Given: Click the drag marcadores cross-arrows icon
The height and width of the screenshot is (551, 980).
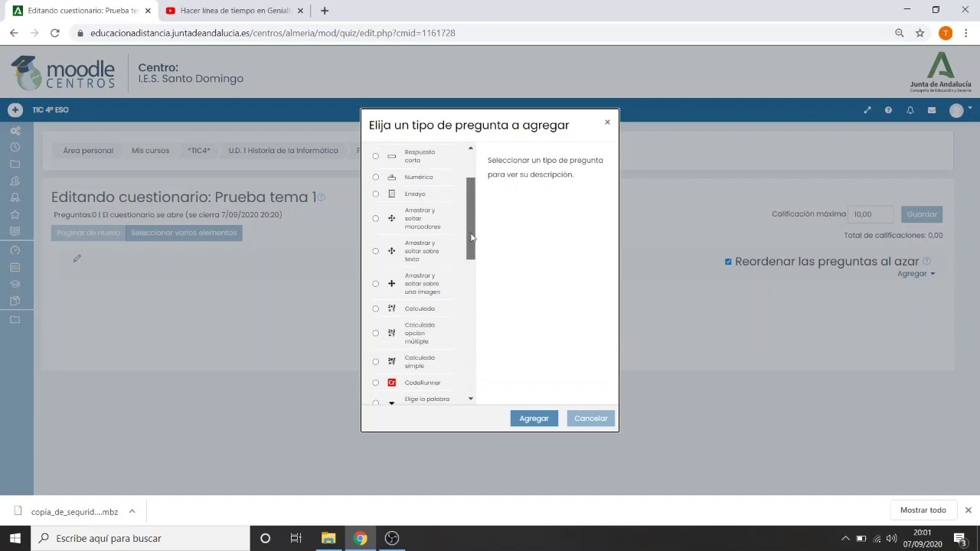Looking at the screenshot, I should (391, 219).
